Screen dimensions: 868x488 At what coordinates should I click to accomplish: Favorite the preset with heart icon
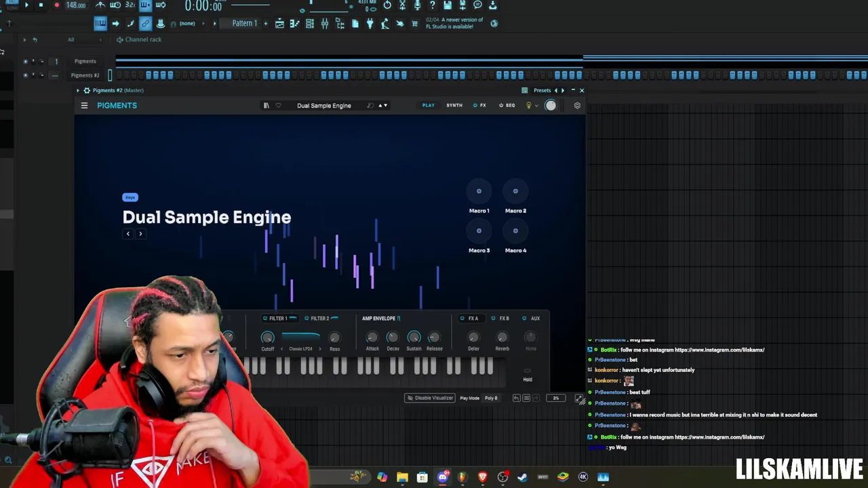pyautogui.click(x=278, y=106)
